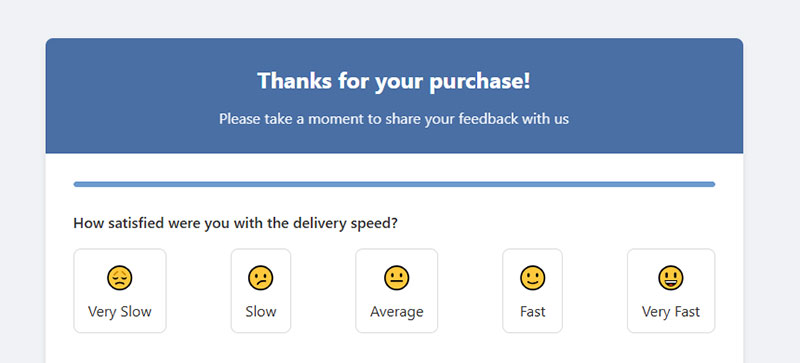This screenshot has height=363, width=800.
Task: Click the blue survey progress bar
Action: click(394, 184)
